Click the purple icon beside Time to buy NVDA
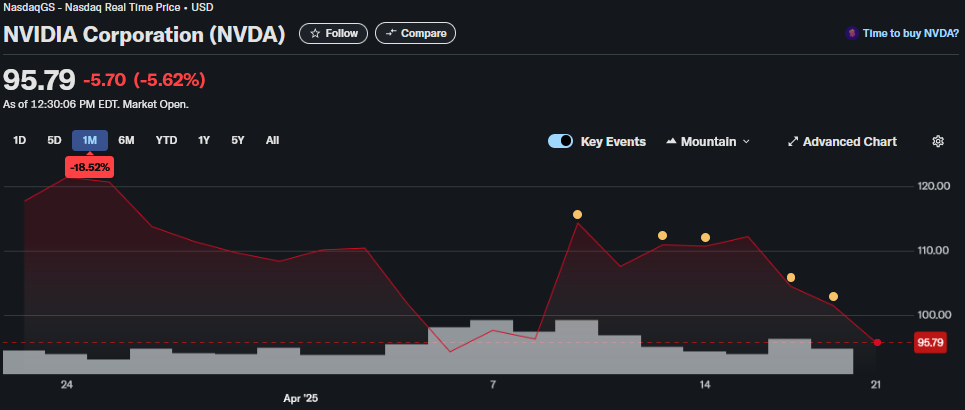Image resolution: width=965 pixels, height=410 pixels. click(852, 33)
